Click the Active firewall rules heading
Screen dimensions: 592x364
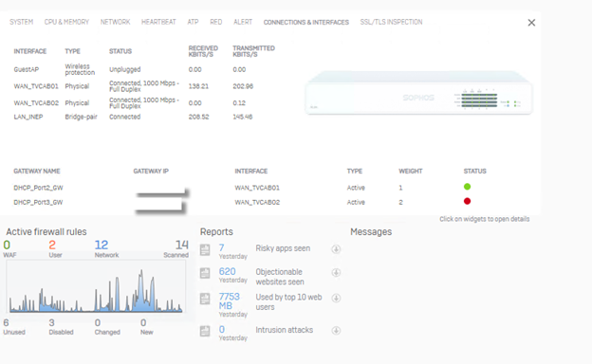tap(46, 231)
